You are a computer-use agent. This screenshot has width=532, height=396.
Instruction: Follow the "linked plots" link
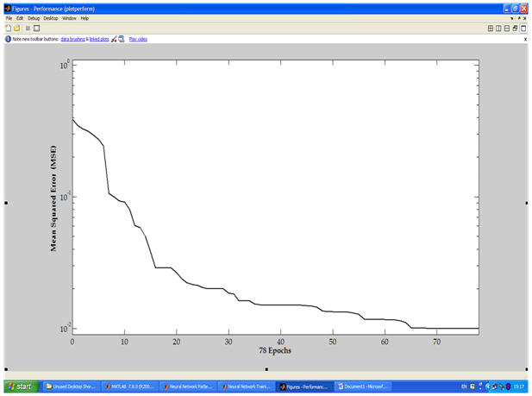click(x=99, y=39)
